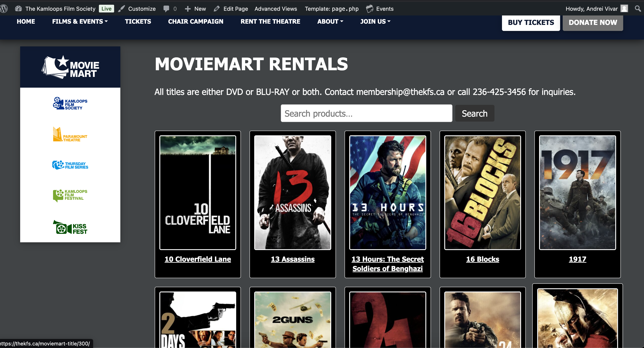
Task: Open the Thursday Film Series logo
Action: point(70,165)
